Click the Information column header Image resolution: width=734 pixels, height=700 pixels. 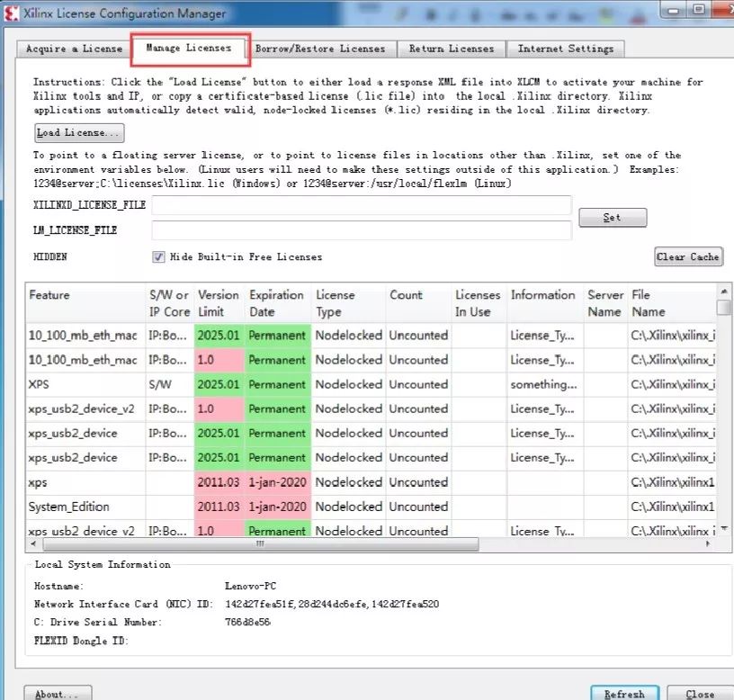[545, 303]
